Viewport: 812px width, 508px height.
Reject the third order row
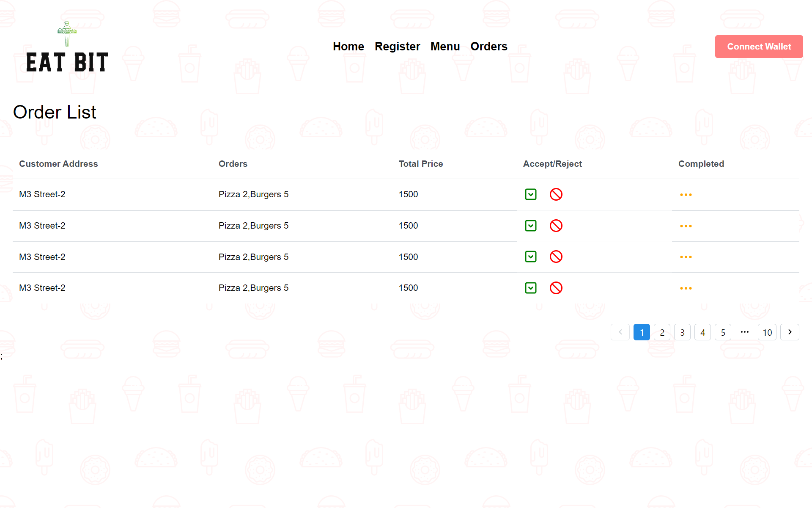pos(556,257)
